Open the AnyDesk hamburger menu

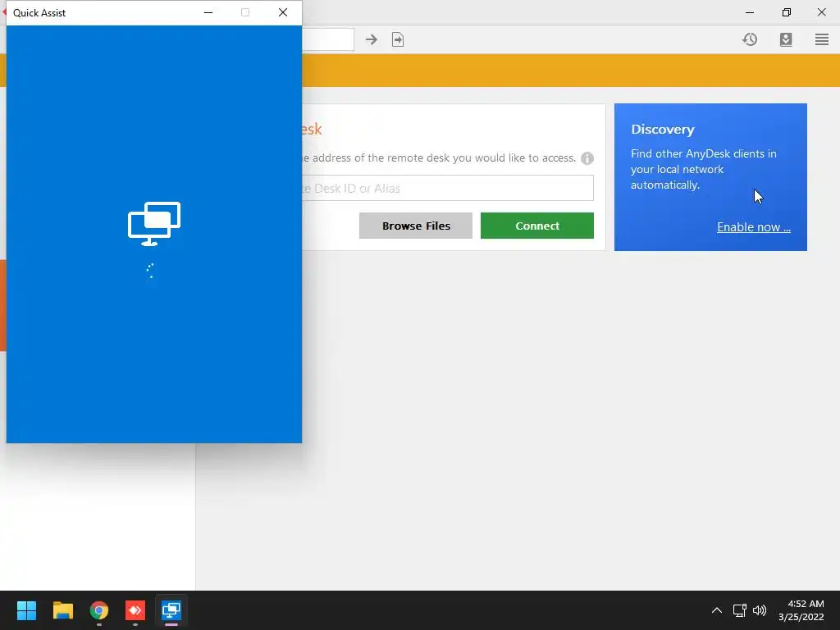tap(822, 39)
